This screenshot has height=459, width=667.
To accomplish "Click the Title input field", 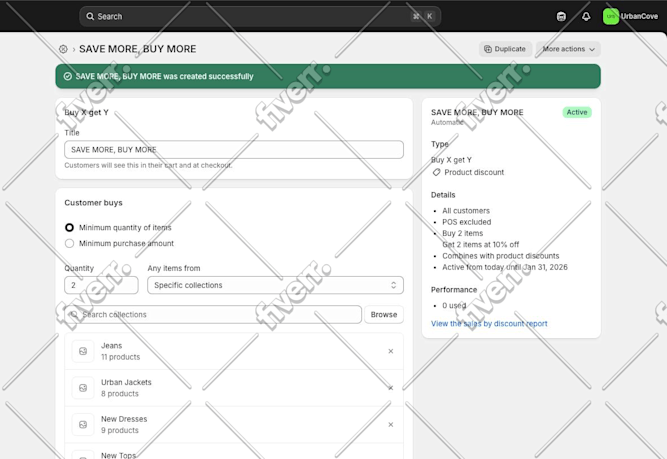I will click(x=234, y=150).
